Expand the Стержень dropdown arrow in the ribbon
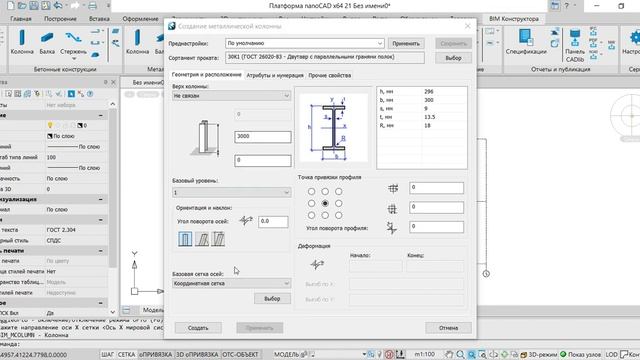 click(x=73, y=59)
